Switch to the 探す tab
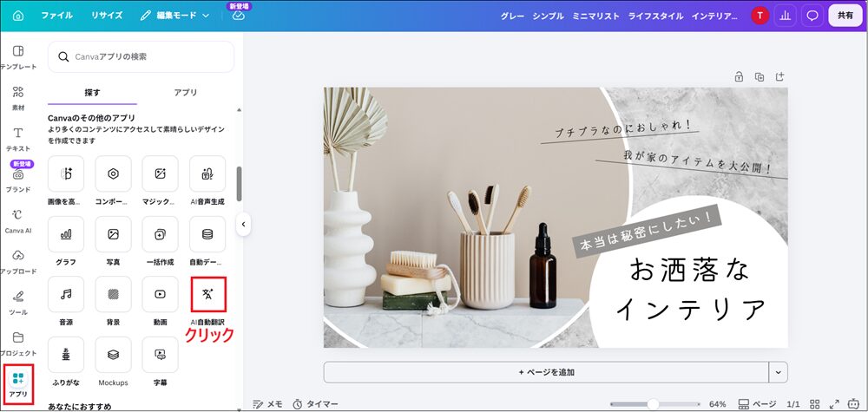 pos(93,92)
